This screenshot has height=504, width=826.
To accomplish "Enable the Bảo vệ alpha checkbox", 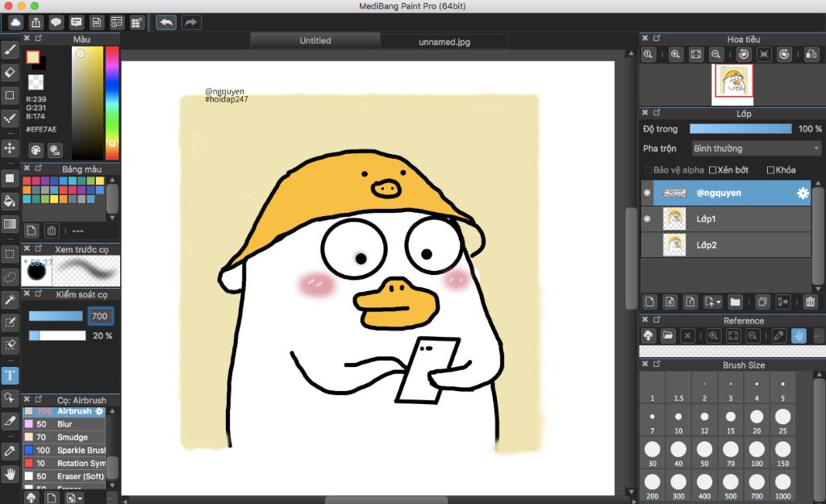I will (x=649, y=170).
